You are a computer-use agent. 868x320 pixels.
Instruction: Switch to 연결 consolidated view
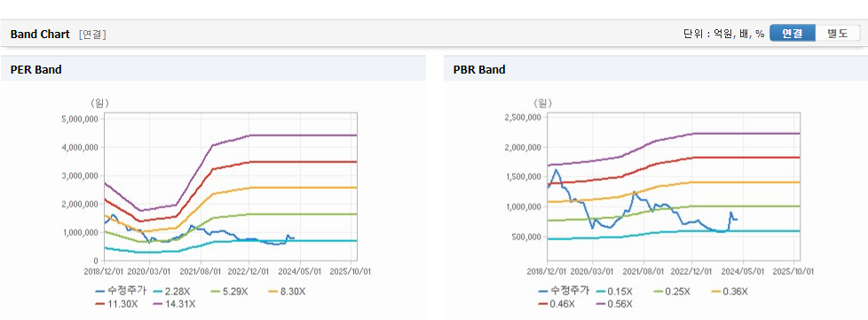click(793, 33)
